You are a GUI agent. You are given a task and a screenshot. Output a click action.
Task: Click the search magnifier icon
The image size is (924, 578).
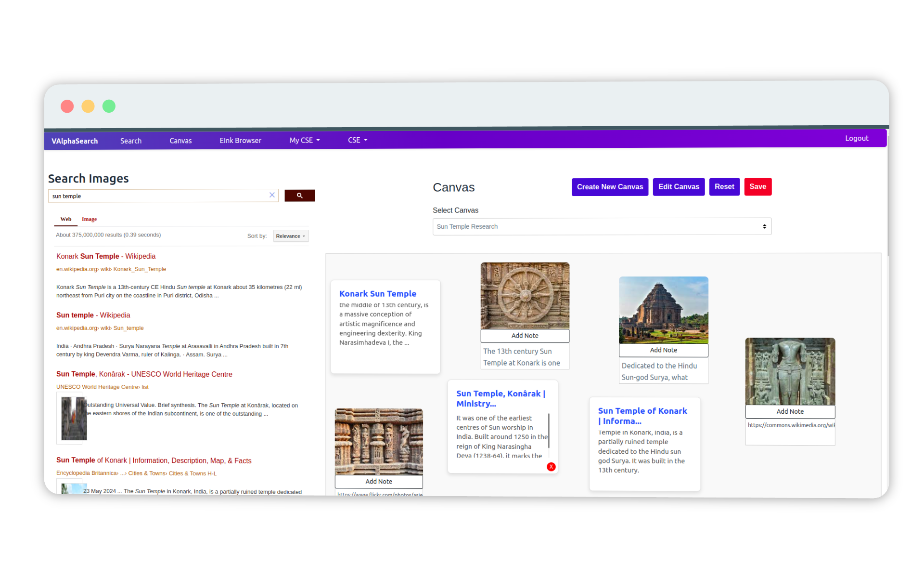click(299, 195)
